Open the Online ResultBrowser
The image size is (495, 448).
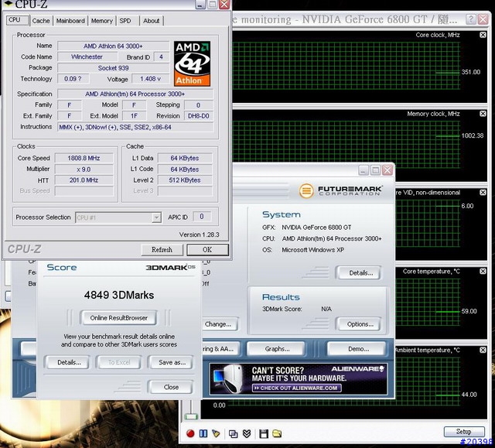coord(118,318)
